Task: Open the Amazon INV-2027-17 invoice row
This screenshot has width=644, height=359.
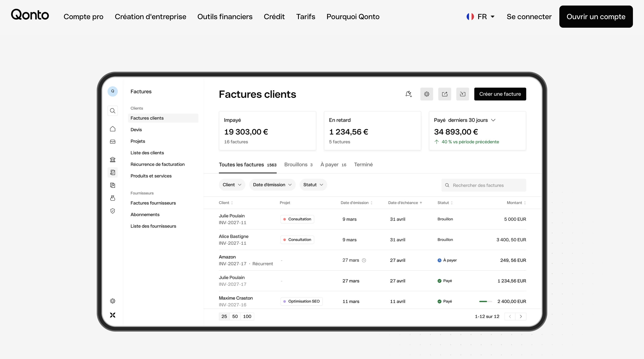Action: 373,260
